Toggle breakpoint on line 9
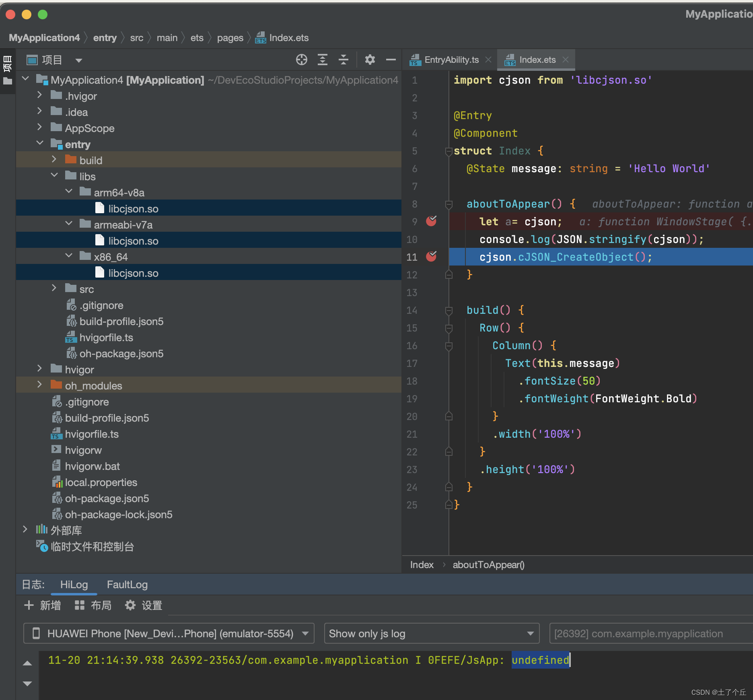753x700 pixels. (431, 221)
